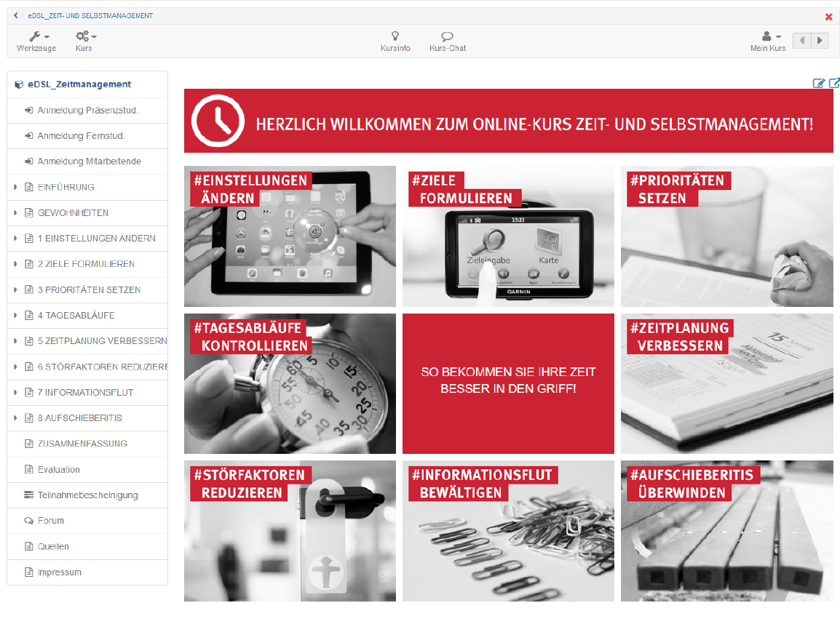This screenshot has width=840, height=619.
Task: Open the #Ziele formulieren tile
Action: (x=508, y=236)
